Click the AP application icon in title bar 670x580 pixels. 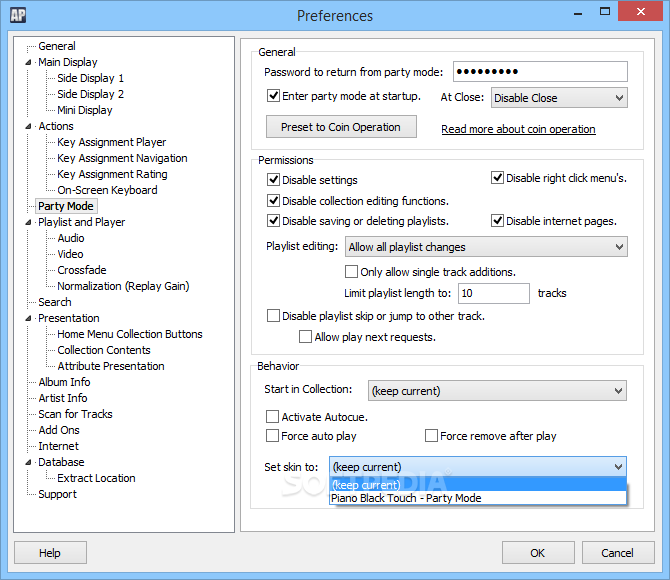click(18, 15)
